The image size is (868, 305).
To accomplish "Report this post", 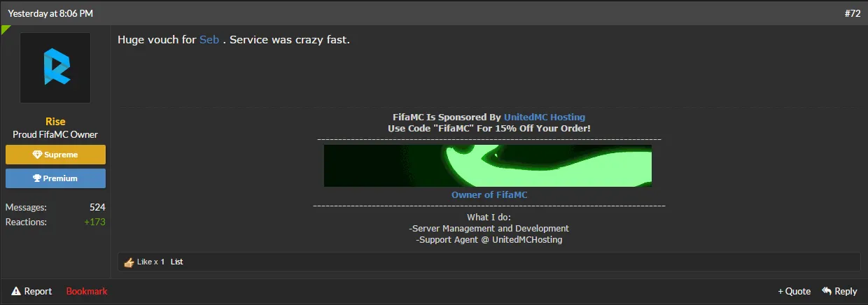I will point(31,291).
